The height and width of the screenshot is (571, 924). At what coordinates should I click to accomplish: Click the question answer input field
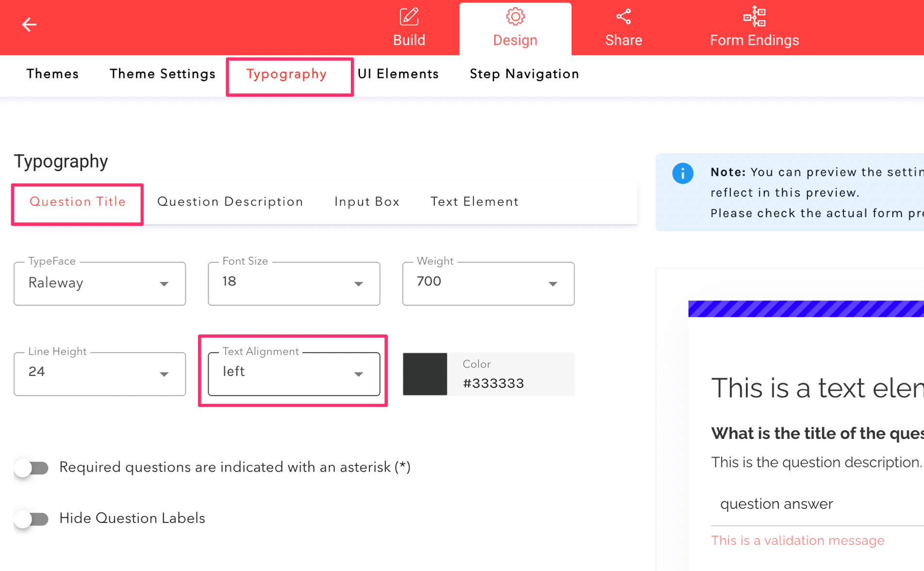point(815,504)
